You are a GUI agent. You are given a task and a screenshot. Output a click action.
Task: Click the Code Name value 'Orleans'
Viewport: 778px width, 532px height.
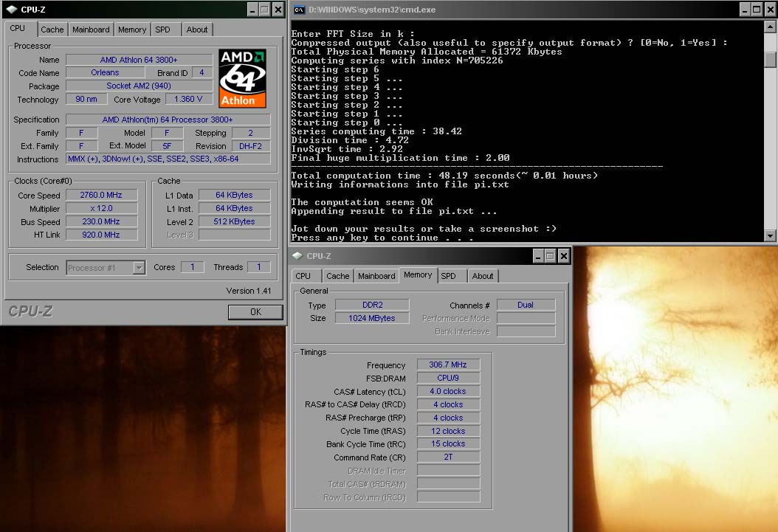click(x=106, y=72)
